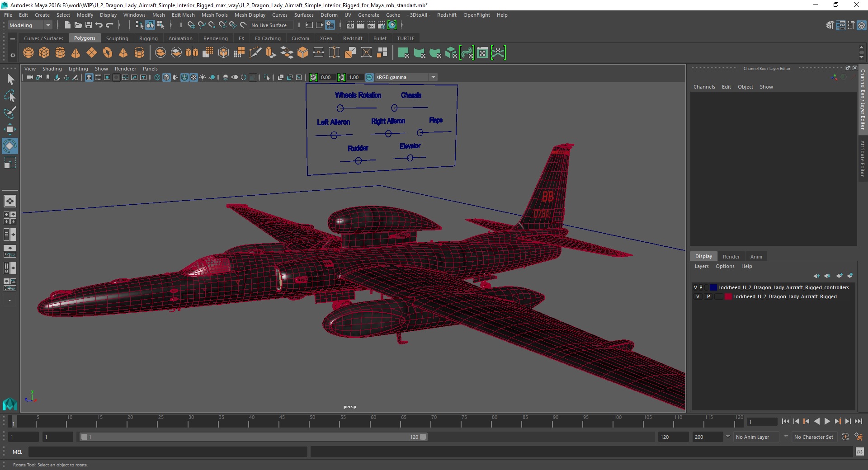Activate the Rotate tool
Viewport: 868px width, 470px height.
(10, 146)
